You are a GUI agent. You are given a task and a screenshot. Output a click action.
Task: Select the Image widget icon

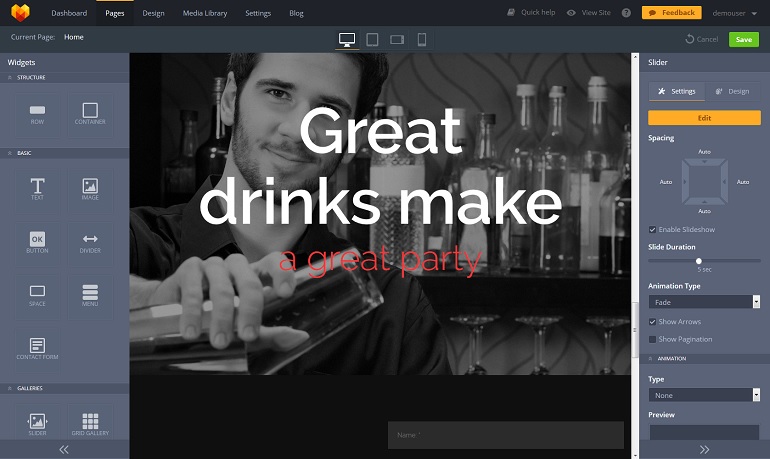pos(90,187)
